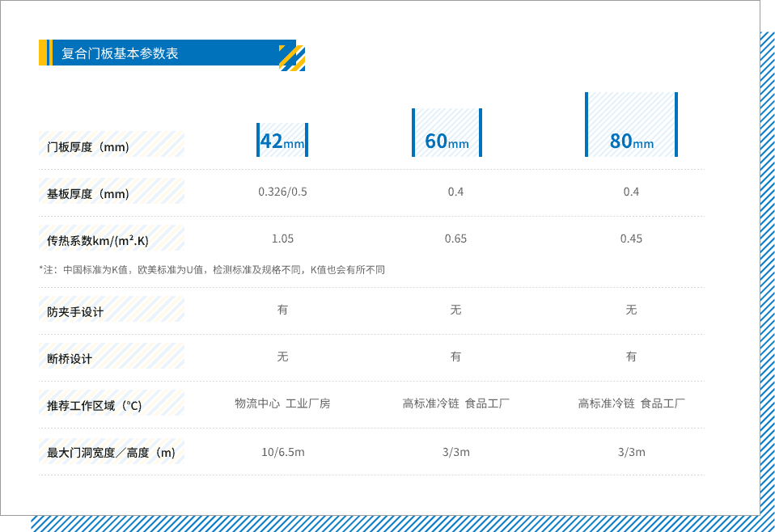Click the 0.326/0.5 base plate thickness value
The image size is (775, 532).
[x=282, y=192]
